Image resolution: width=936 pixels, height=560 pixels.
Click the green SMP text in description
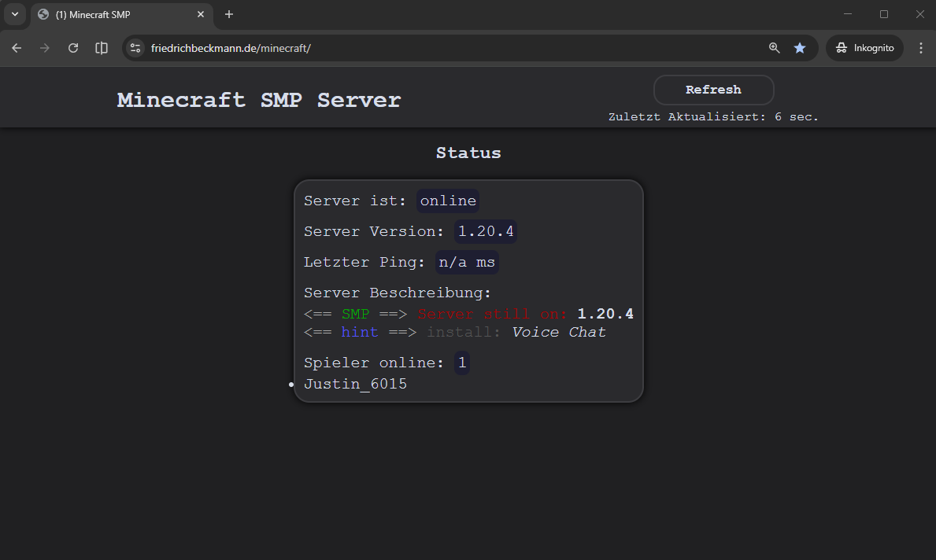tap(355, 315)
